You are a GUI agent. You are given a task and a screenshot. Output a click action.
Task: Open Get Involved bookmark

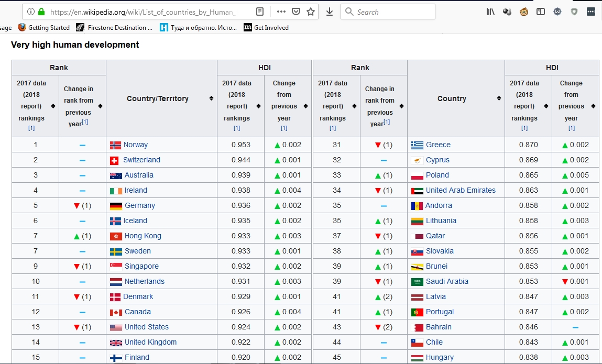[x=266, y=28]
